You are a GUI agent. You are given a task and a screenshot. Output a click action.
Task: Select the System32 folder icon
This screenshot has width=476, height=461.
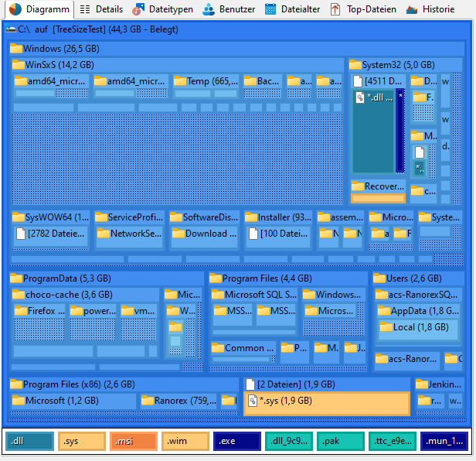355,65
